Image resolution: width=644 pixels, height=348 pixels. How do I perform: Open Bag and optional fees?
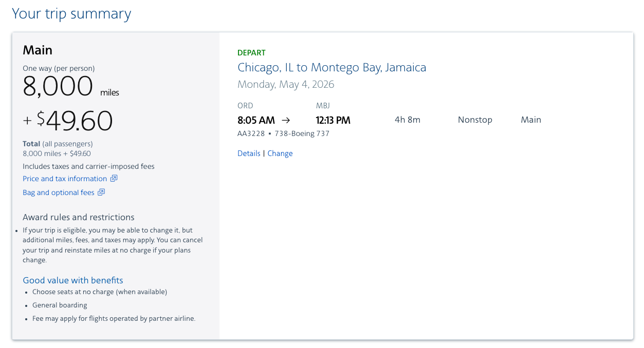59,192
